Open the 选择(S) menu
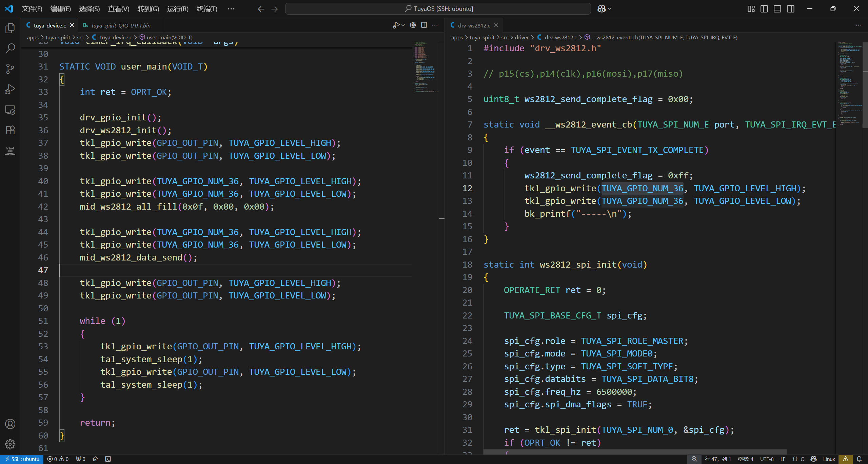 pyautogui.click(x=90, y=9)
